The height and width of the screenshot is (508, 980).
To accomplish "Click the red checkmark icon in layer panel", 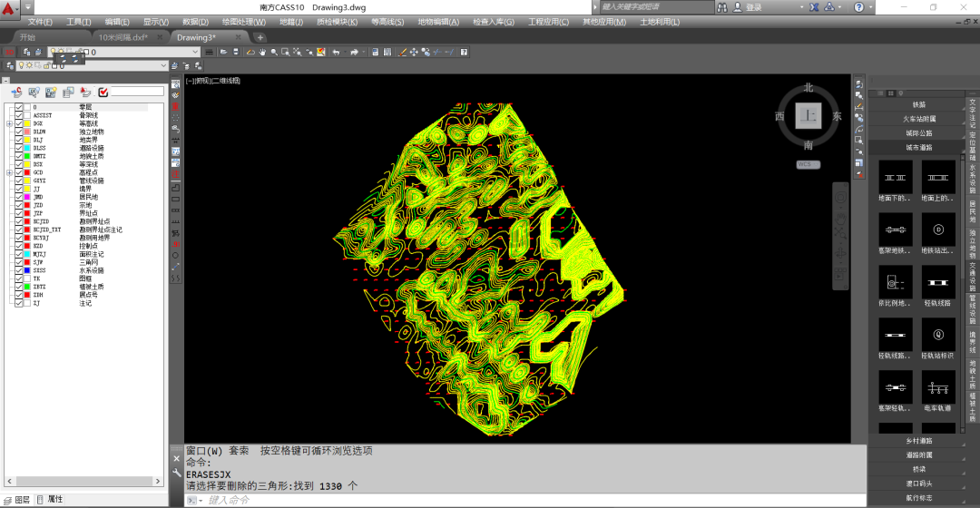I will coord(103,93).
